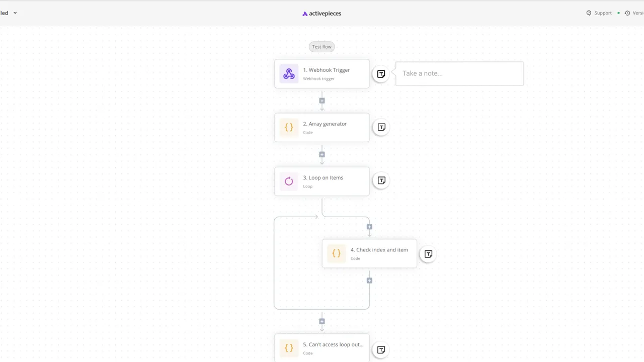Open version history icon
This screenshot has height=362, width=644.
(627, 13)
